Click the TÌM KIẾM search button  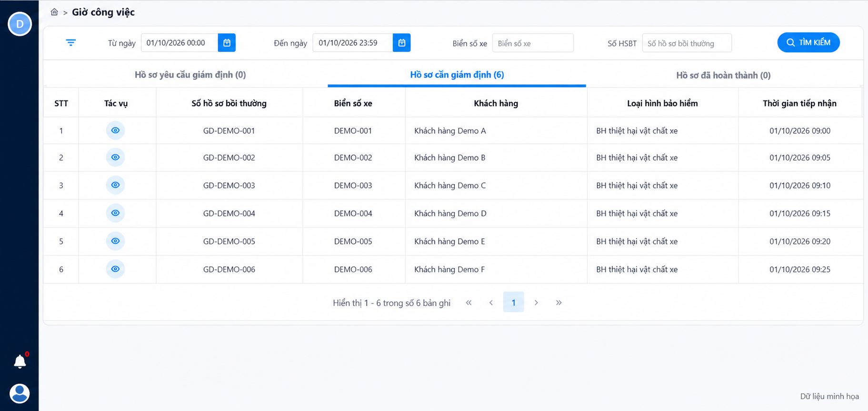click(808, 42)
